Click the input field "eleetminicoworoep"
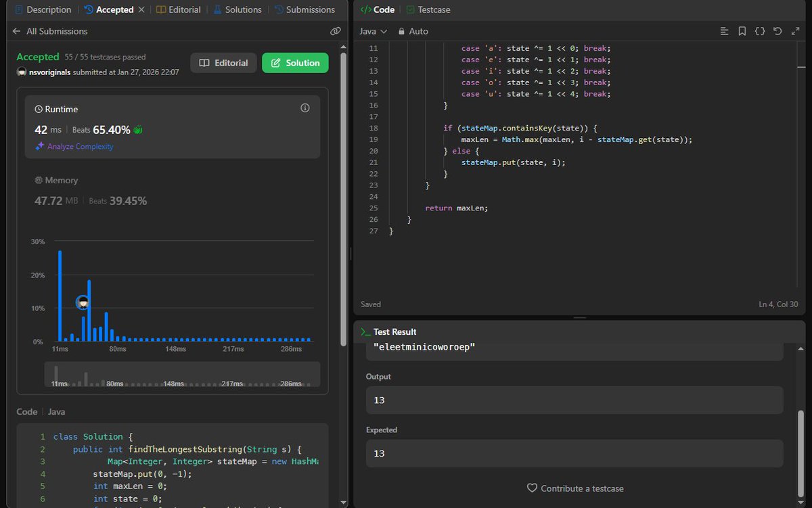 click(574, 349)
